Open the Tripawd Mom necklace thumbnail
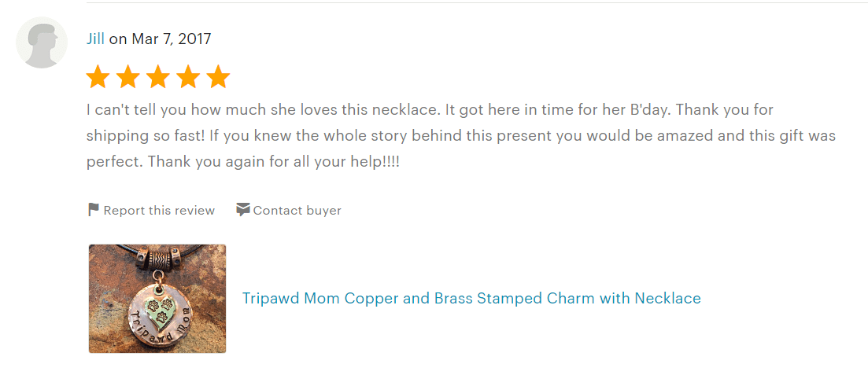The image size is (868, 375). pyautogui.click(x=157, y=299)
